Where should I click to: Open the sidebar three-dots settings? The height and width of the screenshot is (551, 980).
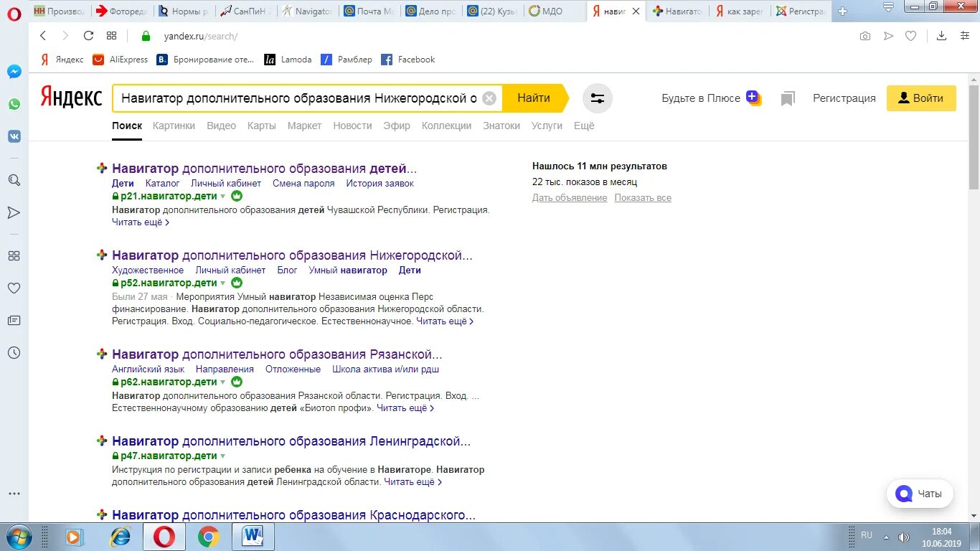click(x=14, y=494)
